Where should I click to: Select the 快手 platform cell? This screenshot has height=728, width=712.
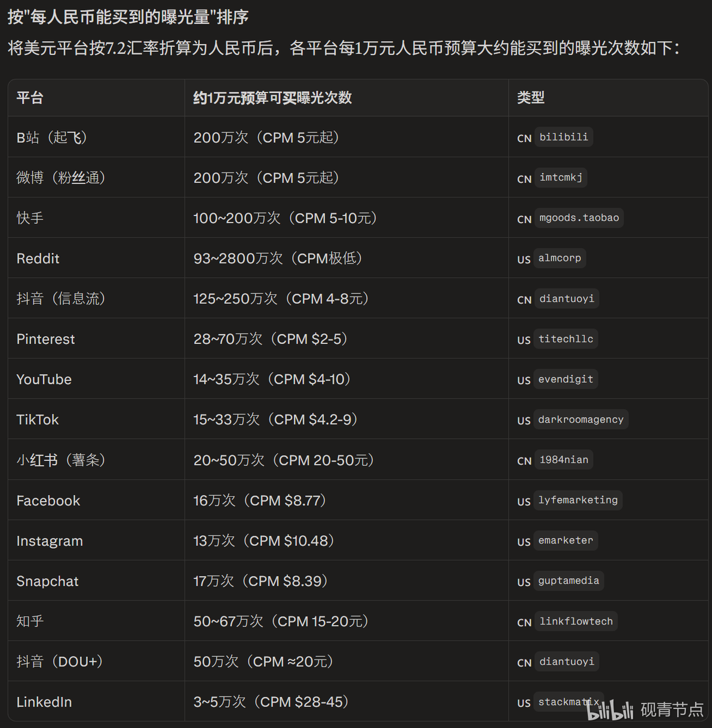pyautogui.click(x=96, y=218)
